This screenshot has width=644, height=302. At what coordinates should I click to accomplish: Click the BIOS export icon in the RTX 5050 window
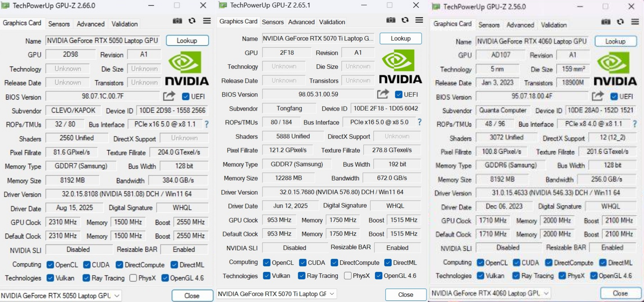coord(169,96)
